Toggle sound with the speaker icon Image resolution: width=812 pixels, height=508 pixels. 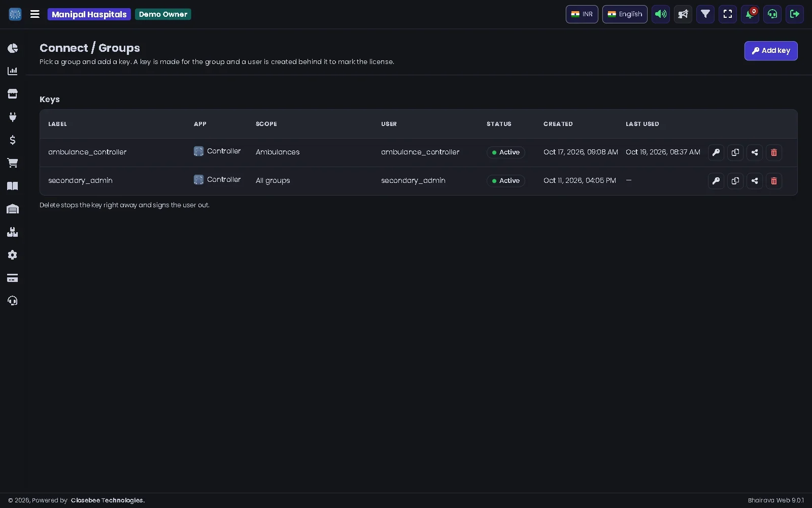pos(661,14)
